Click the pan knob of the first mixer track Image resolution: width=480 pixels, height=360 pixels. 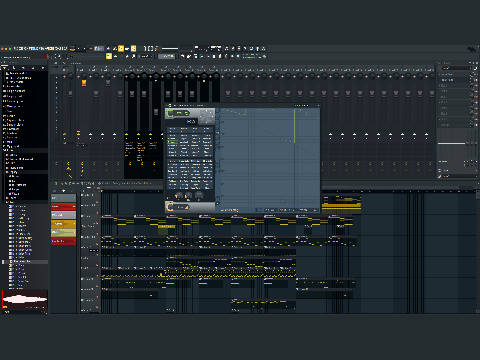pos(70,76)
